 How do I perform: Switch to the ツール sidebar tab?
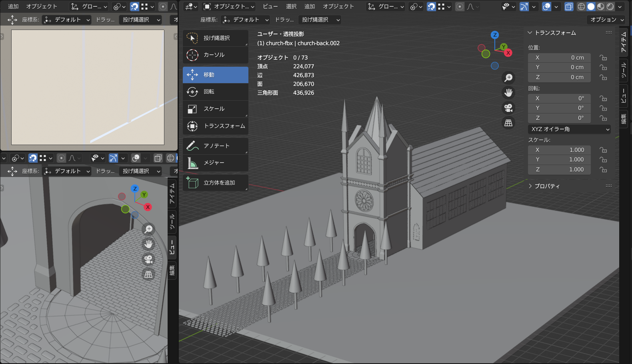(624, 71)
